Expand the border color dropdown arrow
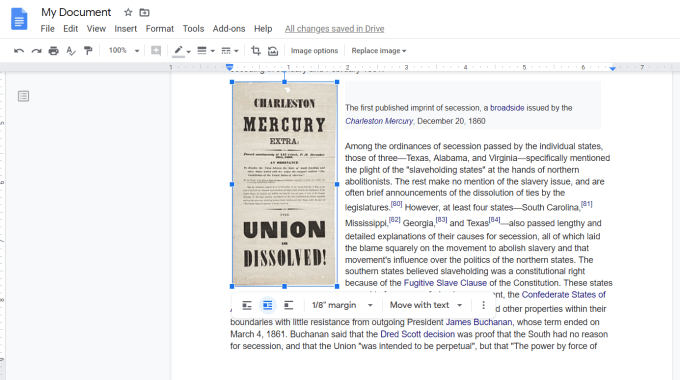 coord(189,52)
